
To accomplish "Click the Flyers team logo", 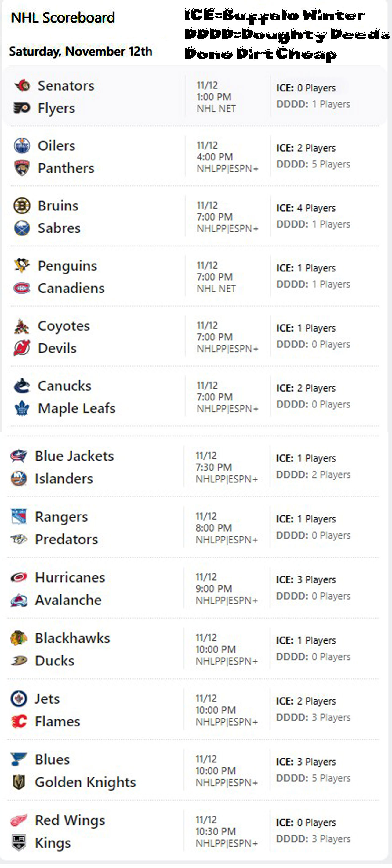I will 22,108.
